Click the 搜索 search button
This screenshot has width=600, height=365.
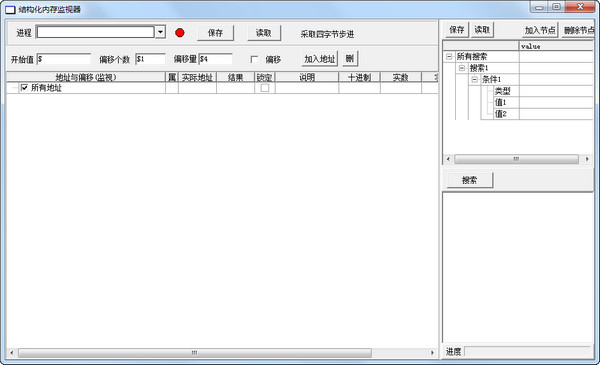(470, 180)
